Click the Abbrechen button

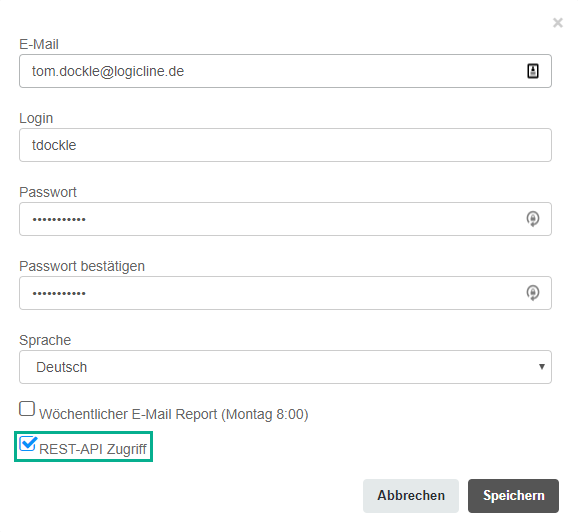point(411,496)
